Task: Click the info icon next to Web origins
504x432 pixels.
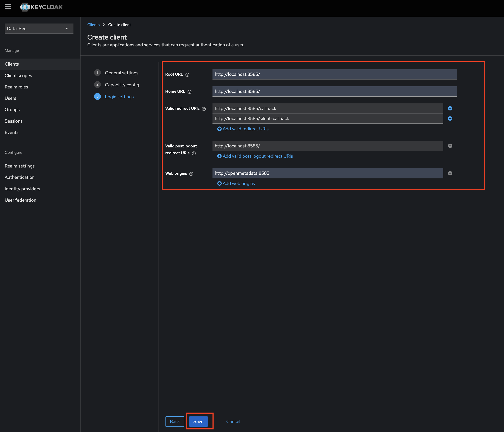Action: [x=191, y=173]
